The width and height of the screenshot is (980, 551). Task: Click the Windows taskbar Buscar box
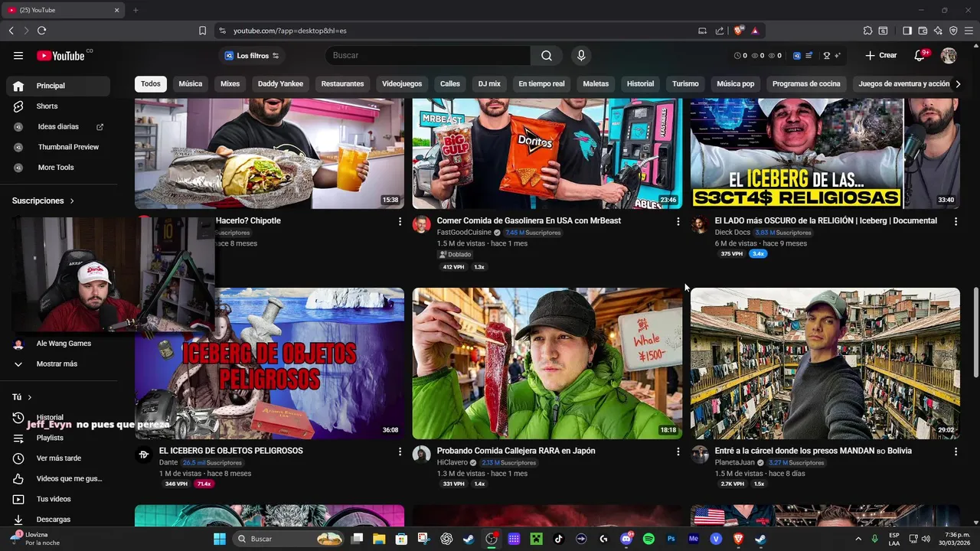tap(287, 539)
